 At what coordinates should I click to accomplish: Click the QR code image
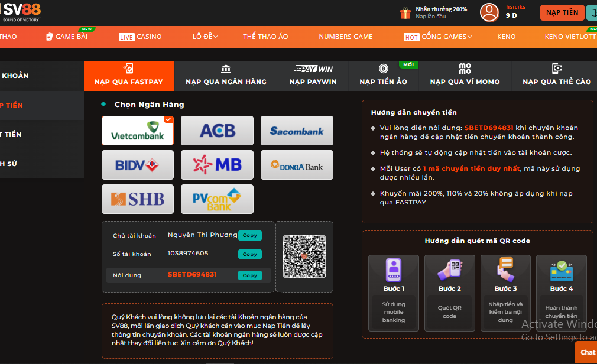pos(304,256)
